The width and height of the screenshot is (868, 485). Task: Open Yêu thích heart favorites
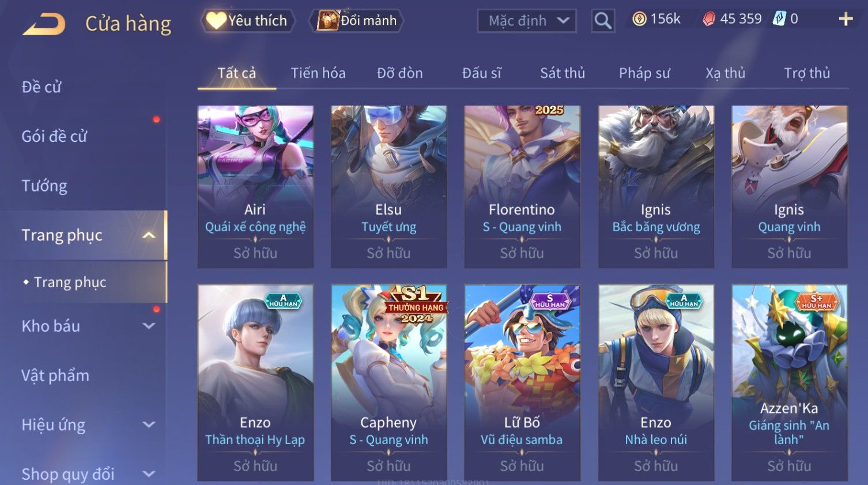(x=248, y=21)
